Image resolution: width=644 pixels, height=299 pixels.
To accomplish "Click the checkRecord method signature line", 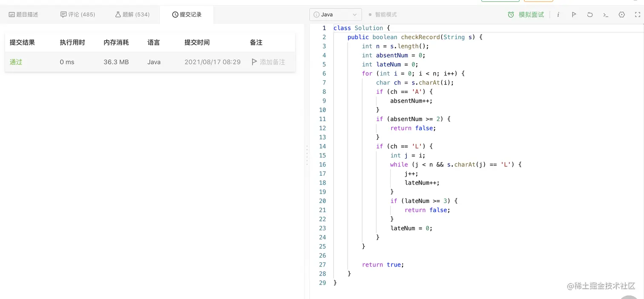I will click(415, 37).
